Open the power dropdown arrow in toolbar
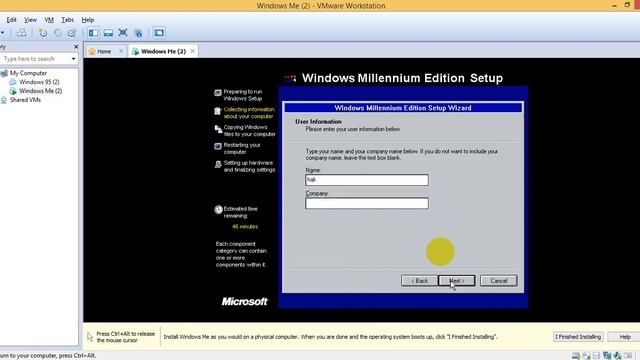Screen dimensions: 640x360 (x=2, y=33)
